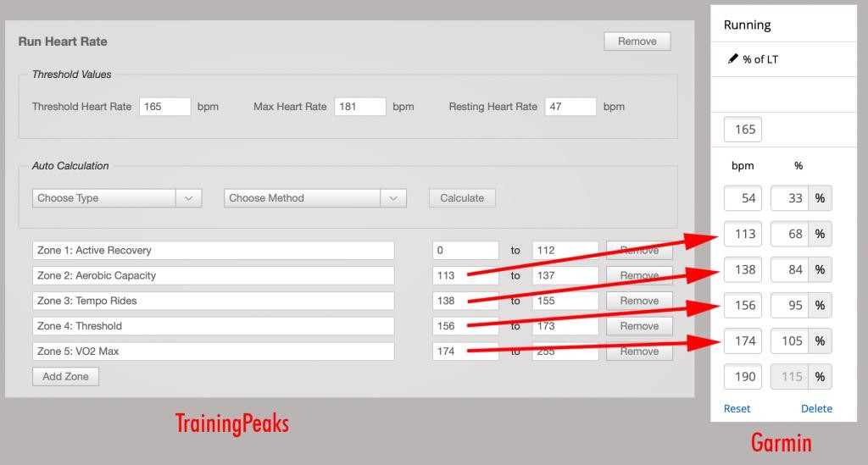
Task: Click Garmin percent field showing 95
Action: pos(789,305)
